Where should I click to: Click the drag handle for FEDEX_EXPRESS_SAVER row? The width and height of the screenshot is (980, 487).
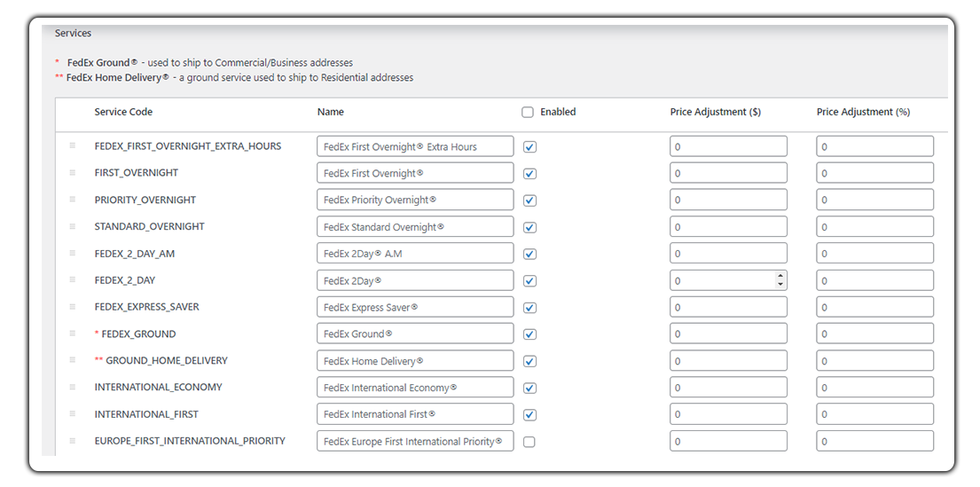73,307
